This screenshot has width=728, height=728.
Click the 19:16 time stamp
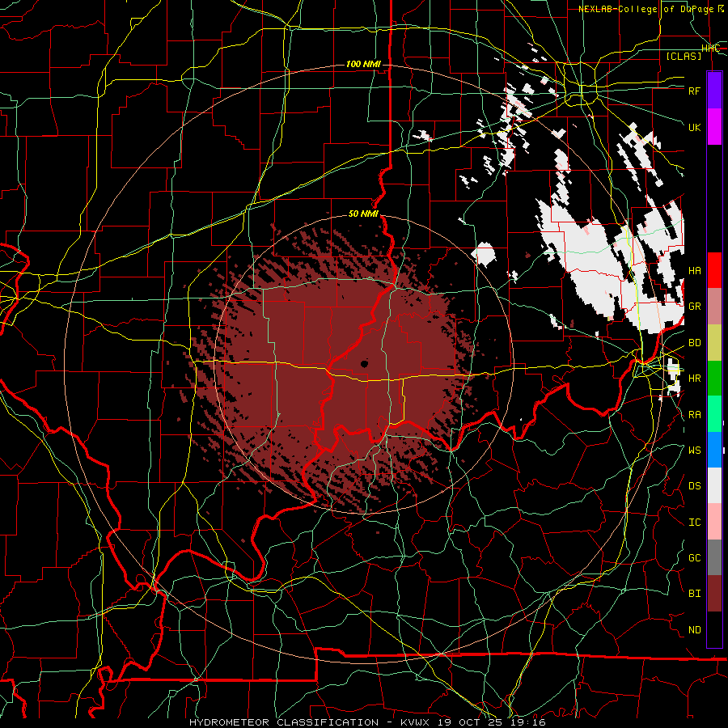527,722
